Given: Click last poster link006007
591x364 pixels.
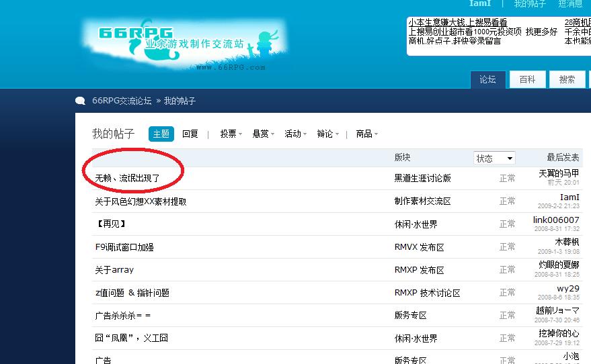Looking at the screenshot, I should (x=556, y=220).
